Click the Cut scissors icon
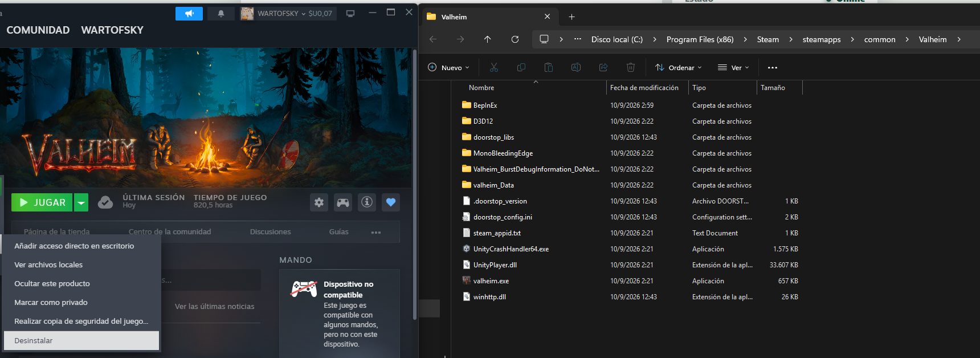This screenshot has height=358, width=980. pos(494,67)
